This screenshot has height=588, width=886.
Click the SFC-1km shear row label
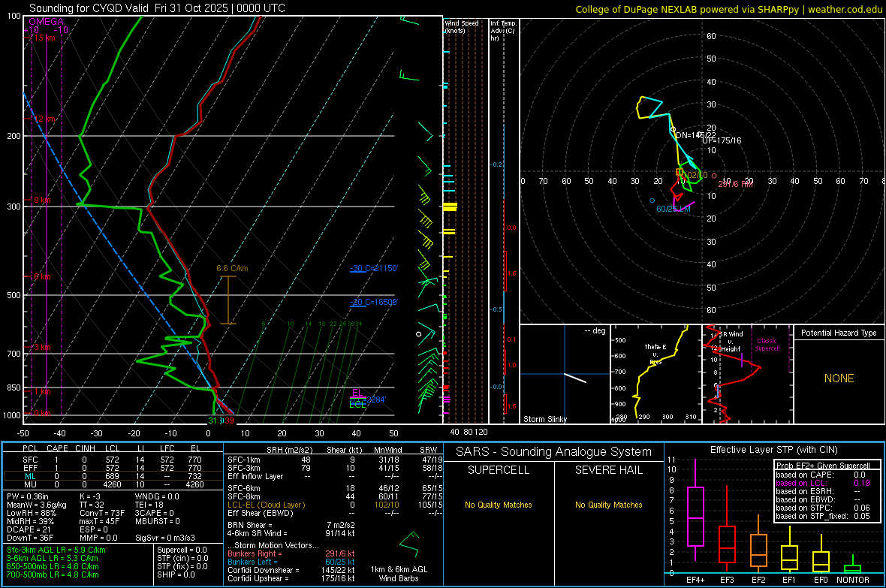click(x=244, y=460)
